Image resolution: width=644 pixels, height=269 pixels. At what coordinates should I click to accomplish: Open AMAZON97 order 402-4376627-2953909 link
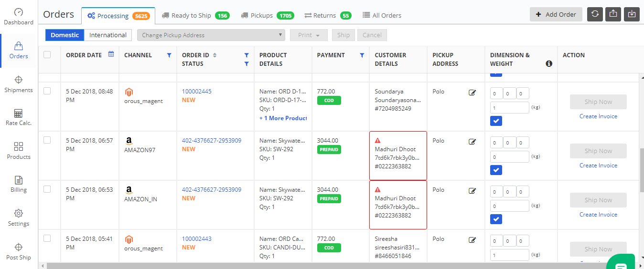click(212, 140)
